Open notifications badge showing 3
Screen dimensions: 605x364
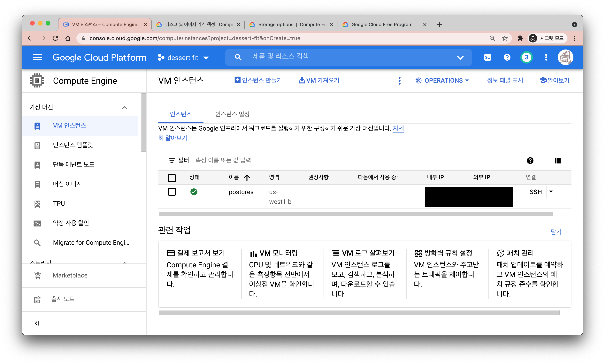(x=526, y=57)
